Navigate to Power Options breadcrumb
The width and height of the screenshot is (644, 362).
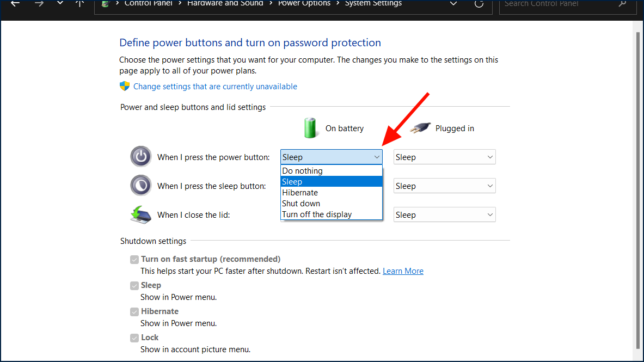point(304,3)
